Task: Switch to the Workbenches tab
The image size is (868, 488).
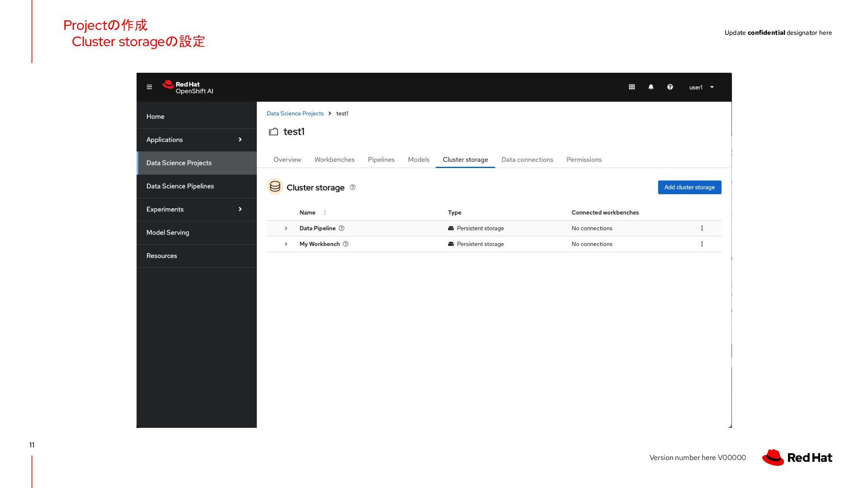Action: click(335, 160)
